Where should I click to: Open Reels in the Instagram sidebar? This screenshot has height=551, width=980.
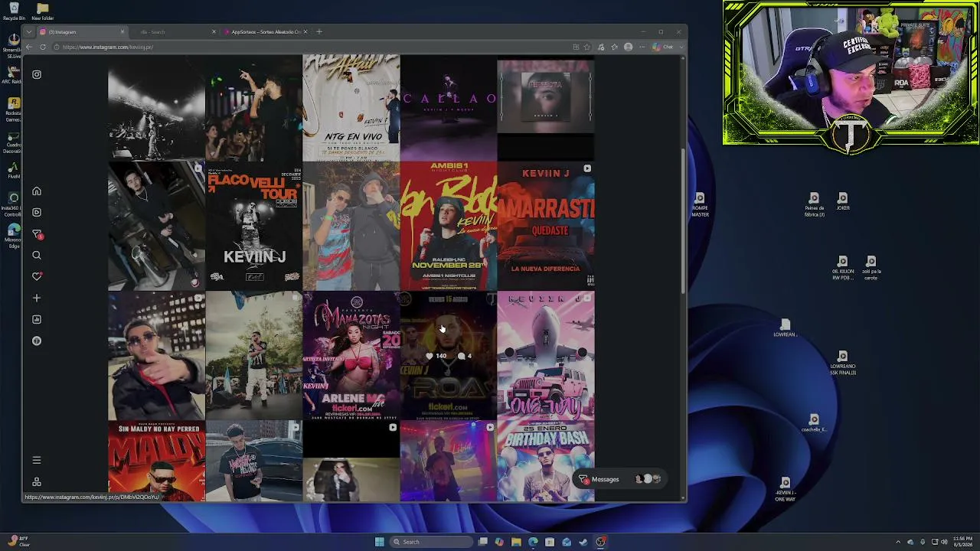point(36,212)
